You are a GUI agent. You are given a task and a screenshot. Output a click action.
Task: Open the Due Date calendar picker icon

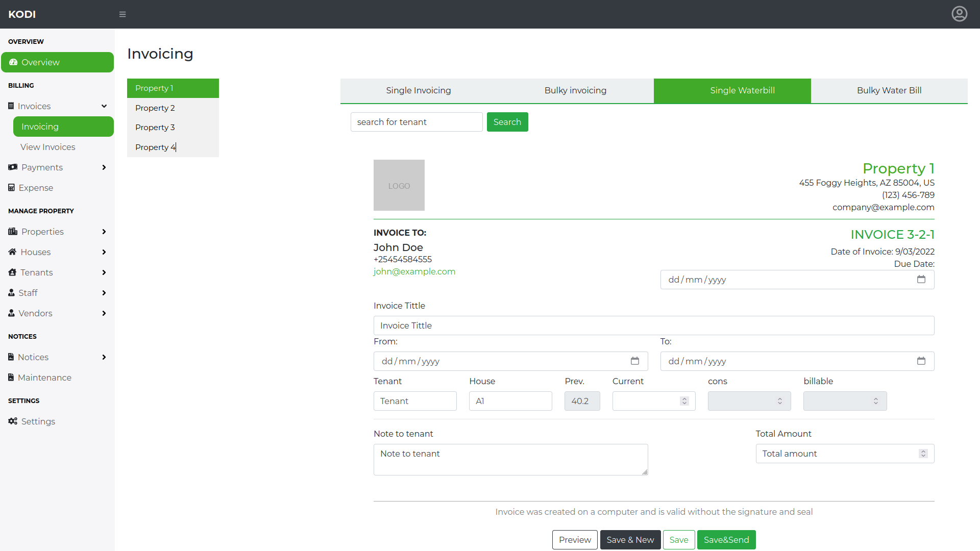pyautogui.click(x=921, y=279)
